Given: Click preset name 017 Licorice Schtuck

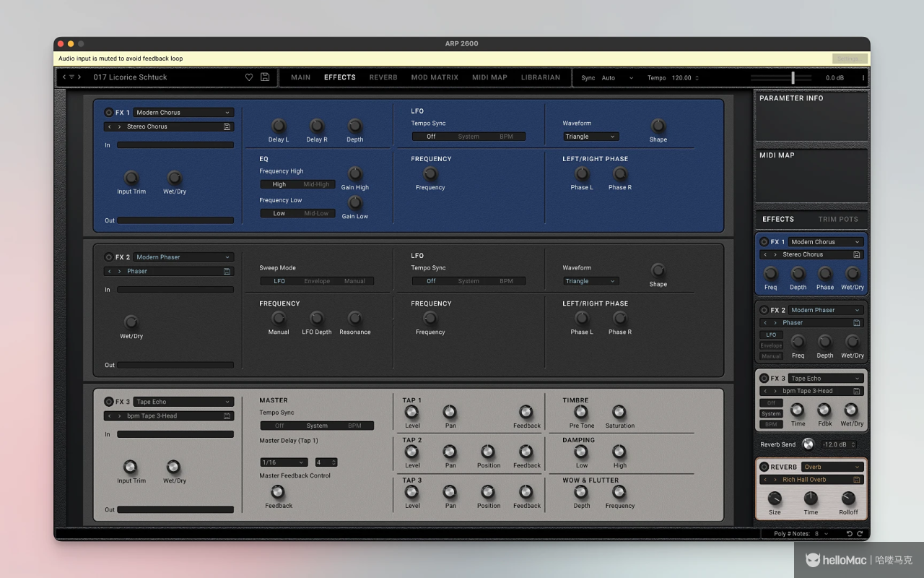Looking at the screenshot, I should [x=130, y=77].
